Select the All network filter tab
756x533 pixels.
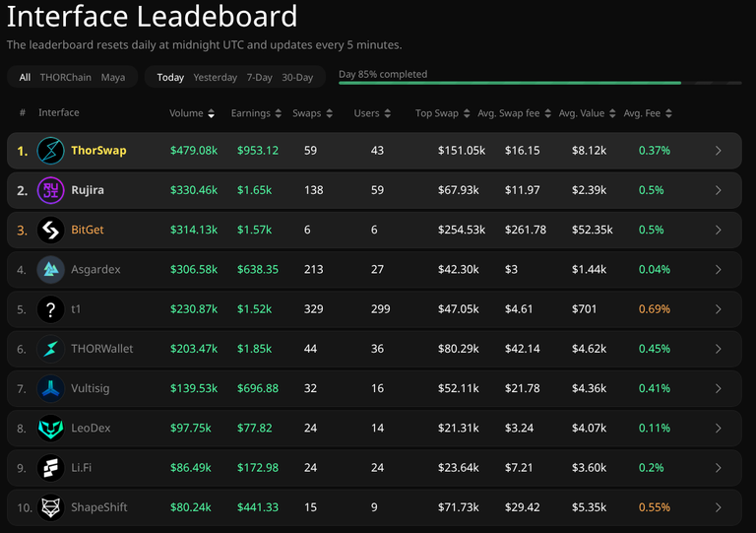[x=25, y=77]
